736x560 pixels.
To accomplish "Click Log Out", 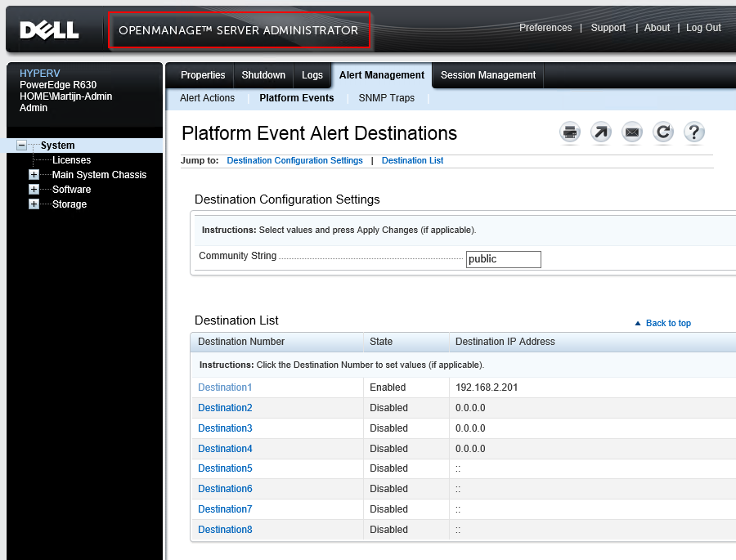I will point(703,28).
